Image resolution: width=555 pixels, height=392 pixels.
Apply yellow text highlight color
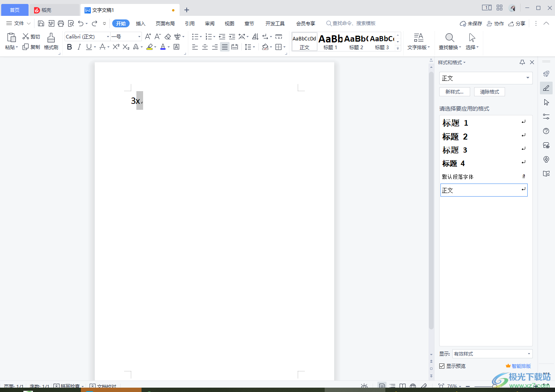pos(149,47)
